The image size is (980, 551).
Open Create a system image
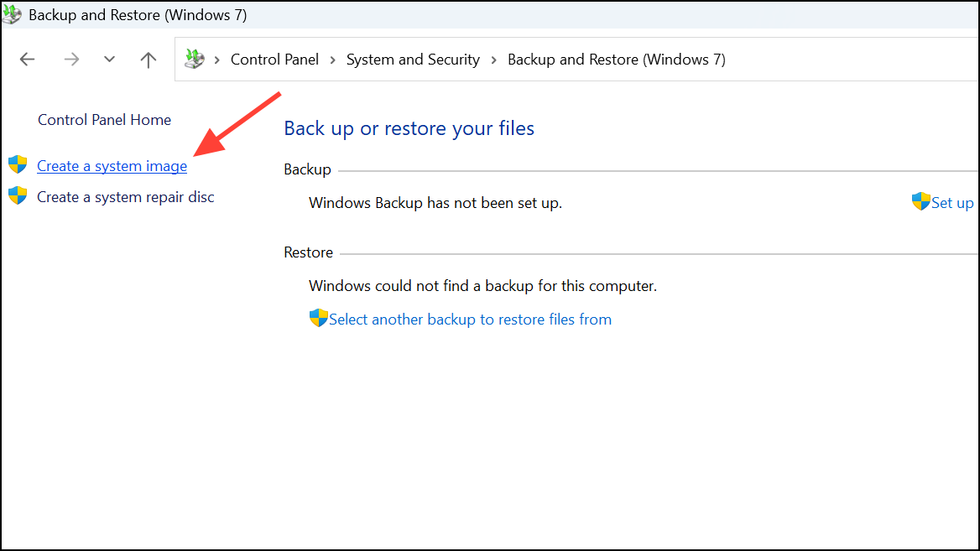112,165
